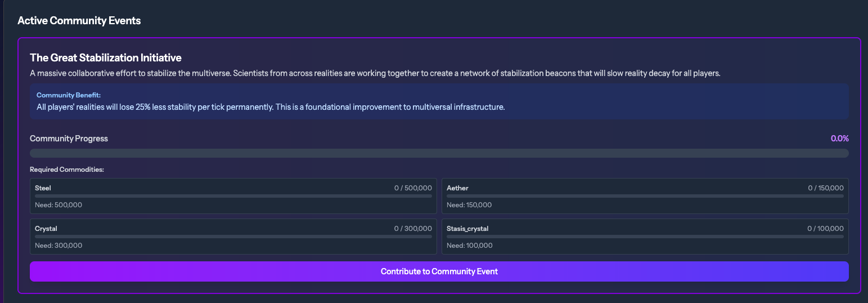This screenshot has width=868, height=303.
Task: Select the Stasis_crystal commodity name
Action: point(467,229)
